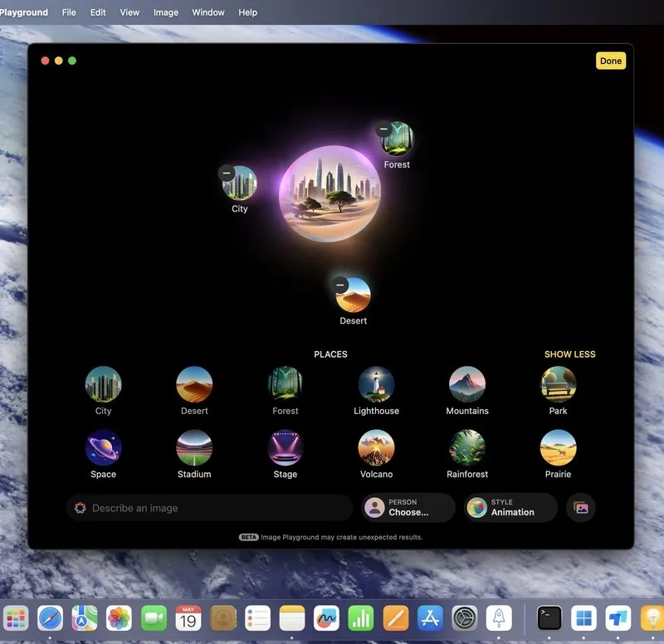Select the Rainforest place icon

pos(467,448)
